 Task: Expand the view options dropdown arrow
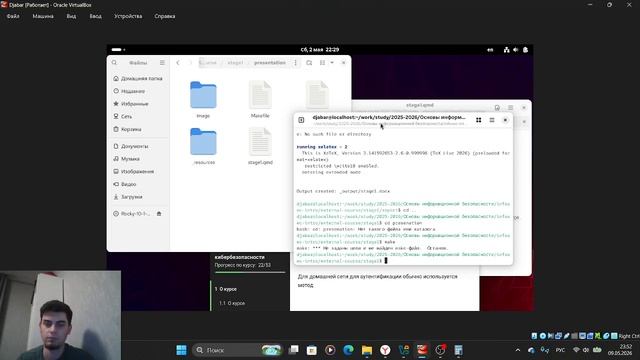click(x=332, y=63)
